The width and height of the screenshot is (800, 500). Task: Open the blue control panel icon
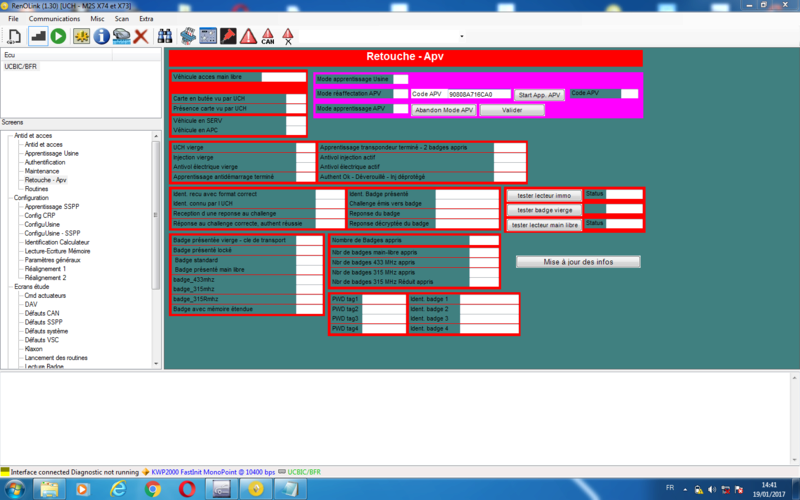208,36
